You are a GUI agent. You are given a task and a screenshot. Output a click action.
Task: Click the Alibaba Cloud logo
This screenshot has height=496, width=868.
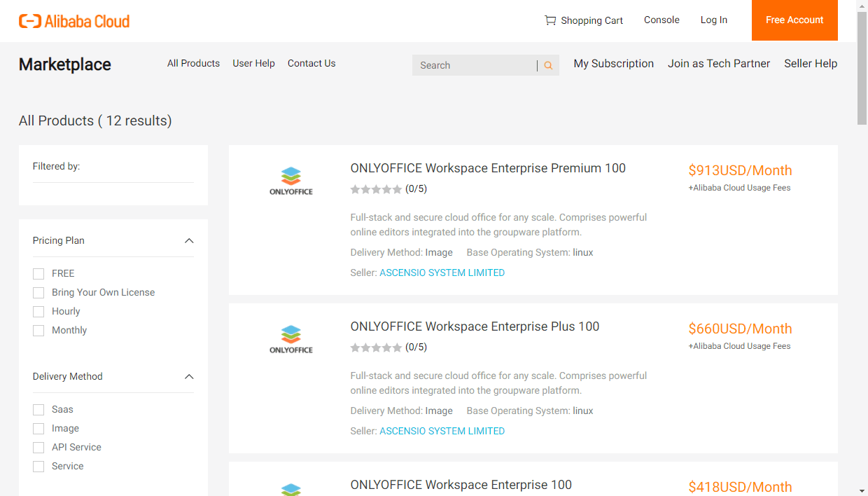[73, 20]
